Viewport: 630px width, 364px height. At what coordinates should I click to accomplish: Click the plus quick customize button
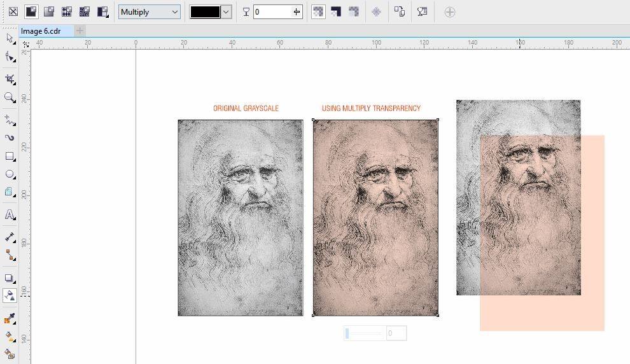pyautogui.click(x=450, y=12)
